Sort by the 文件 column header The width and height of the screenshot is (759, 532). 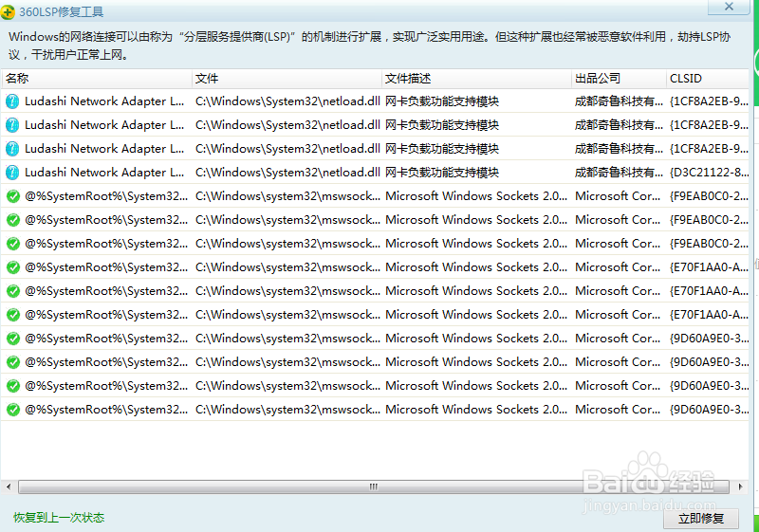(287, 79)
